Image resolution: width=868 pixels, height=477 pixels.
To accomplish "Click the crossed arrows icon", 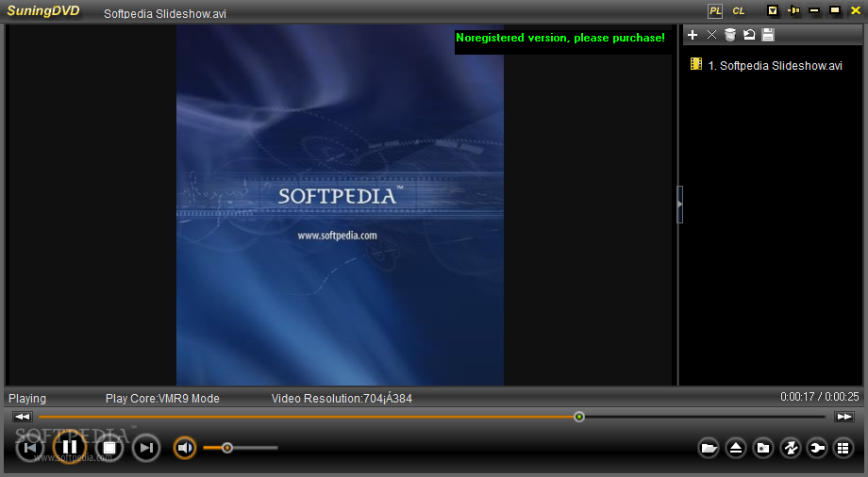I will pyautogui.click(x=790, y=448).
